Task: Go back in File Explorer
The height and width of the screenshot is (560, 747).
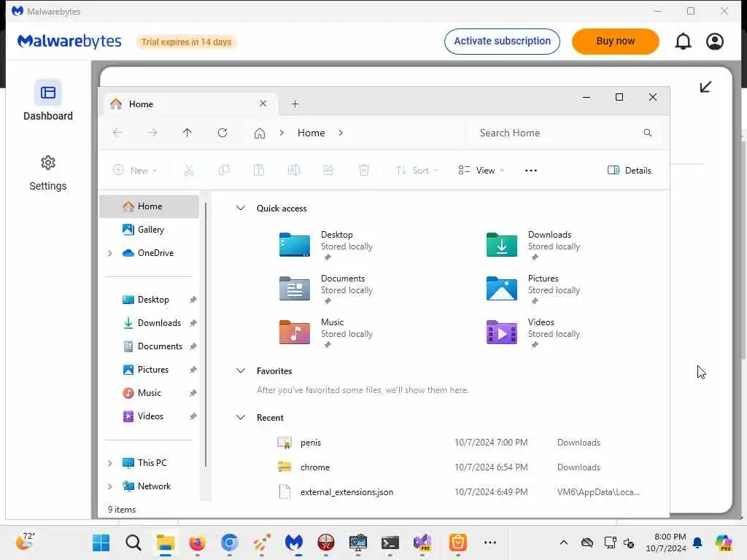Action: pos(117,133)
